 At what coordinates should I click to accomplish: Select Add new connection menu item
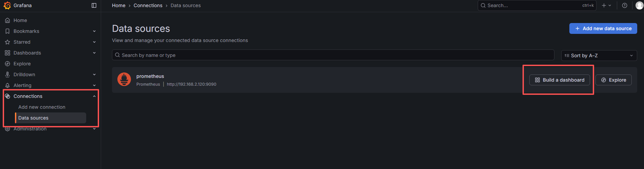tap(42, 107)
